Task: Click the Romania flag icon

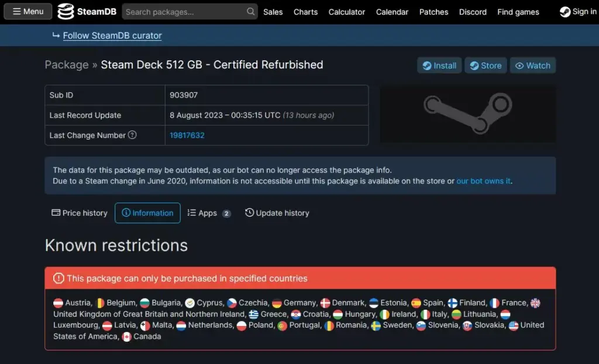Action: [x=329, y=326]
